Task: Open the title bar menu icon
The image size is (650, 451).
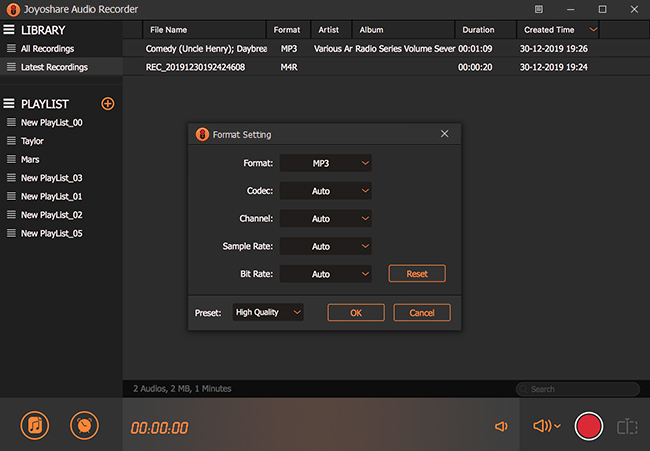Action: click(539, 9)
